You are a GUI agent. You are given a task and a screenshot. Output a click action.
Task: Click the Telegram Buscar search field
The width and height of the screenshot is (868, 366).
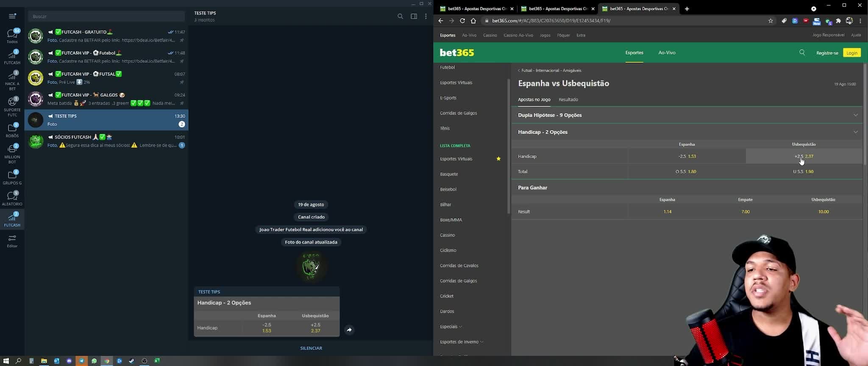(106, 16)
